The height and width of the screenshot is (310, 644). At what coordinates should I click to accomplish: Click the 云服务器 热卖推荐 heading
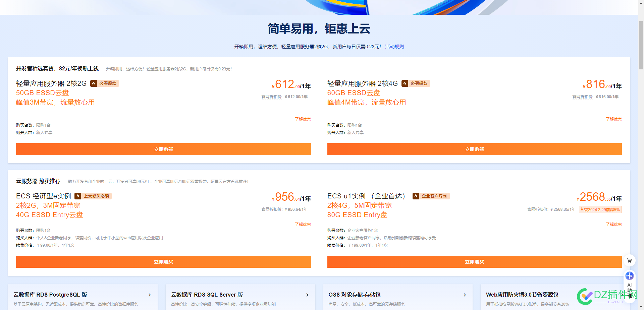38,181
